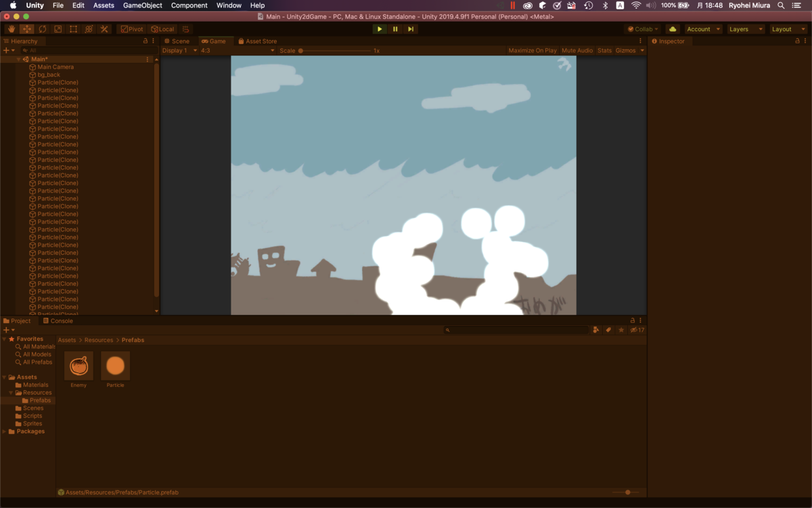Select the Rect tool
This screenshot has height=508, width=812.
73,28
